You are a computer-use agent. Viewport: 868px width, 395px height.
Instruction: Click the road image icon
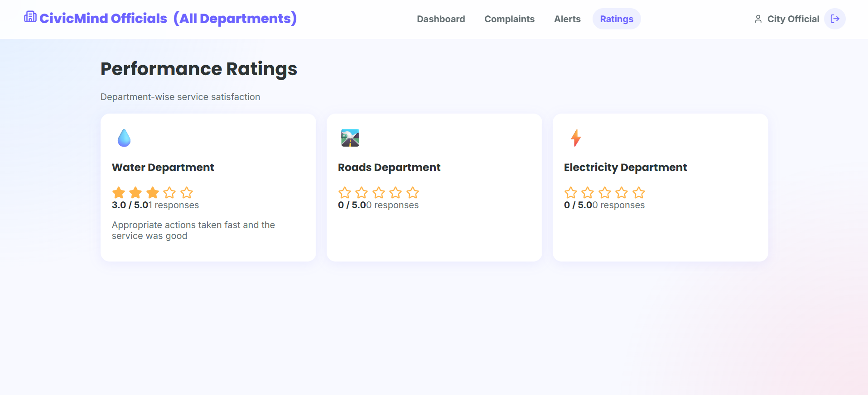(350, 138)
